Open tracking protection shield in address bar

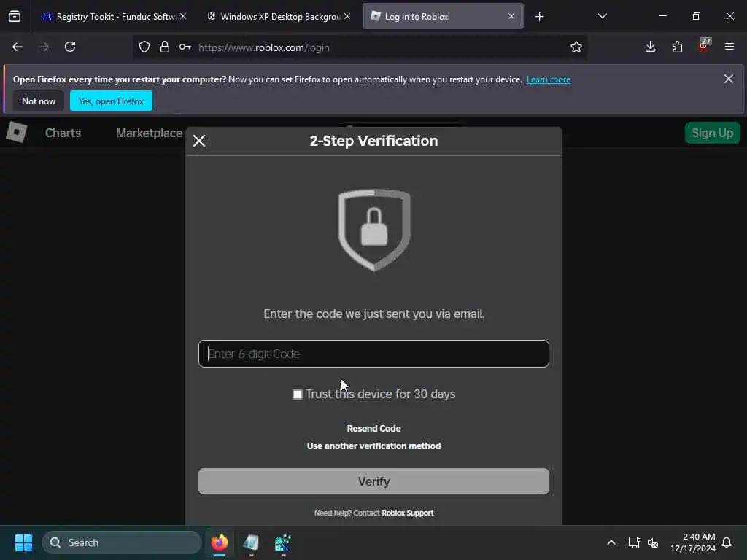point(144,47)
